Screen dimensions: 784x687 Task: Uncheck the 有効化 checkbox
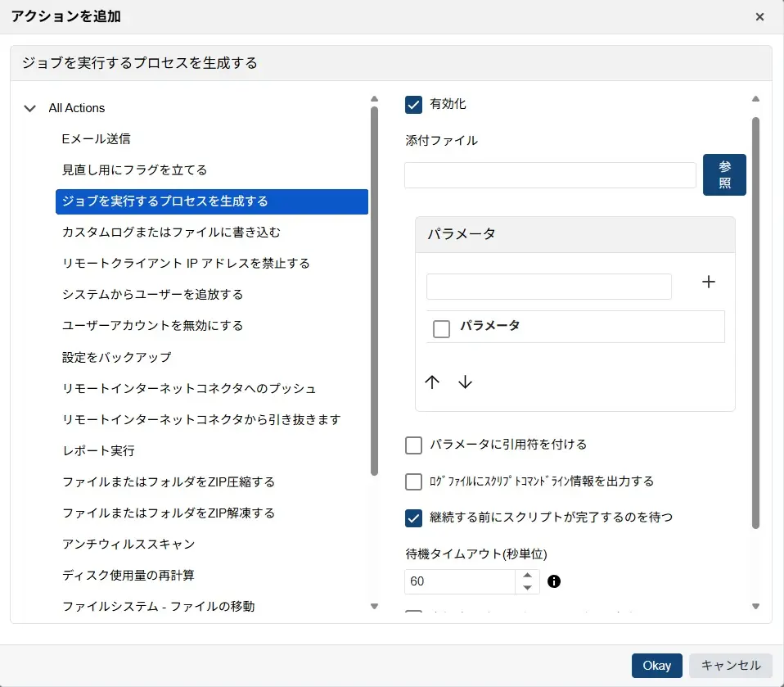[x=413, y=104]
